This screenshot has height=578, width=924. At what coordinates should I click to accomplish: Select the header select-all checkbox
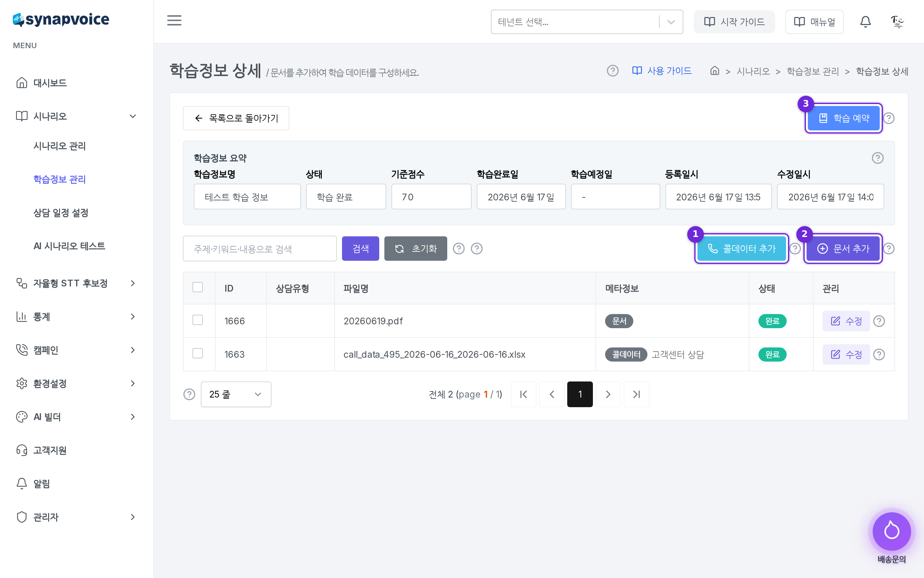pos(197,287)
